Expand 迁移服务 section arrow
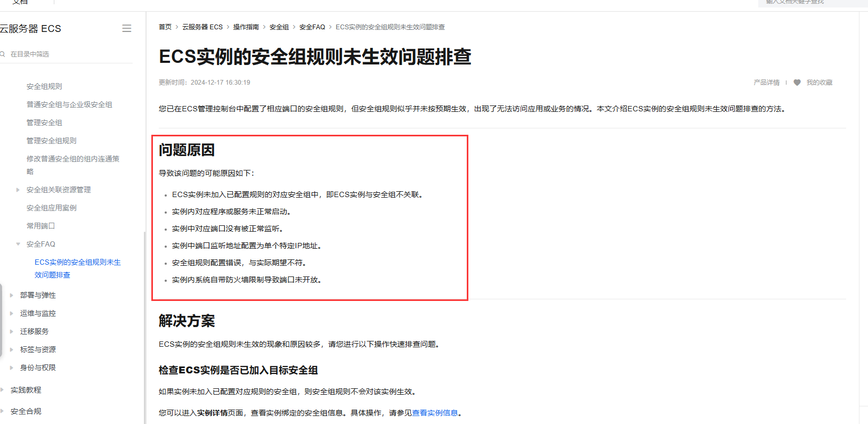This screenshot has width=868, height=424. [11, 331]
